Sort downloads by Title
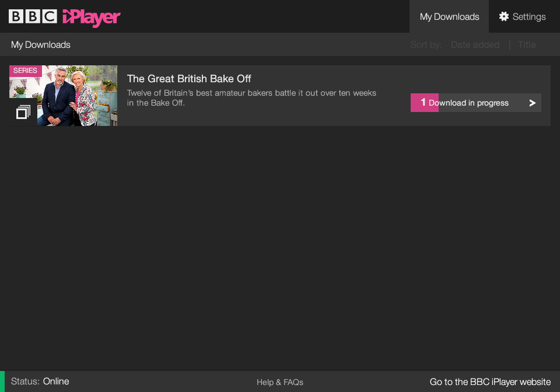The image size is (560, 392). (x=527, y=45)
